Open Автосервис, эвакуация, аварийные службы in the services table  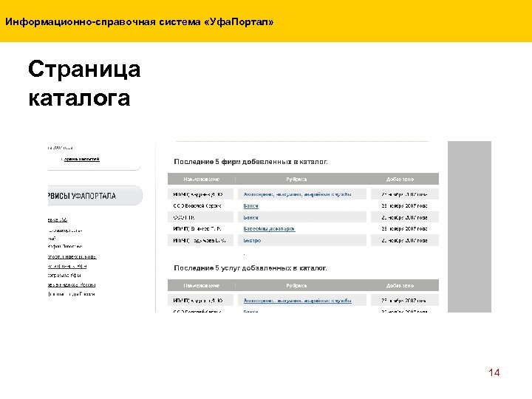click(297, 301)
